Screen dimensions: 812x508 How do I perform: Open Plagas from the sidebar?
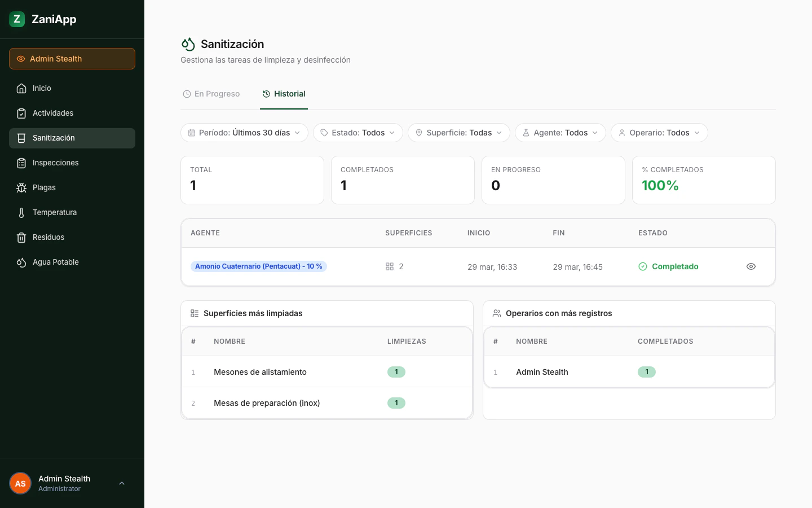pyautogui.click(x=72, y=187)
